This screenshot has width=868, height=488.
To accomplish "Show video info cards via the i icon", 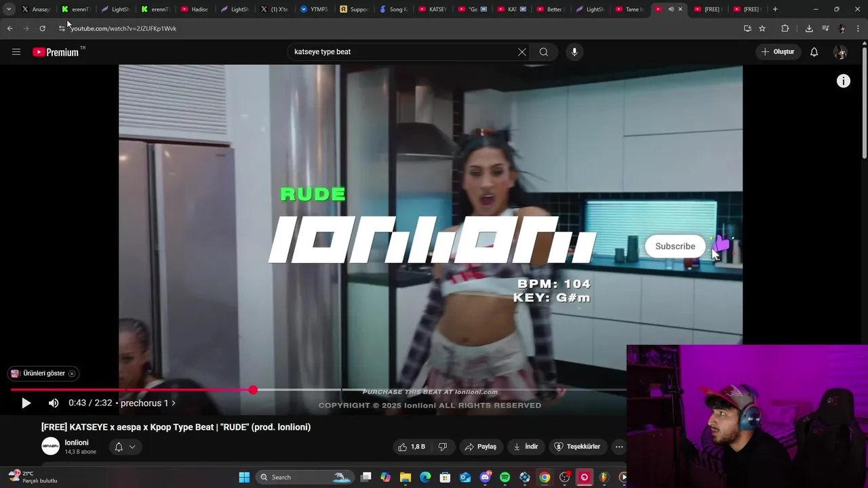I will [844, 81].
